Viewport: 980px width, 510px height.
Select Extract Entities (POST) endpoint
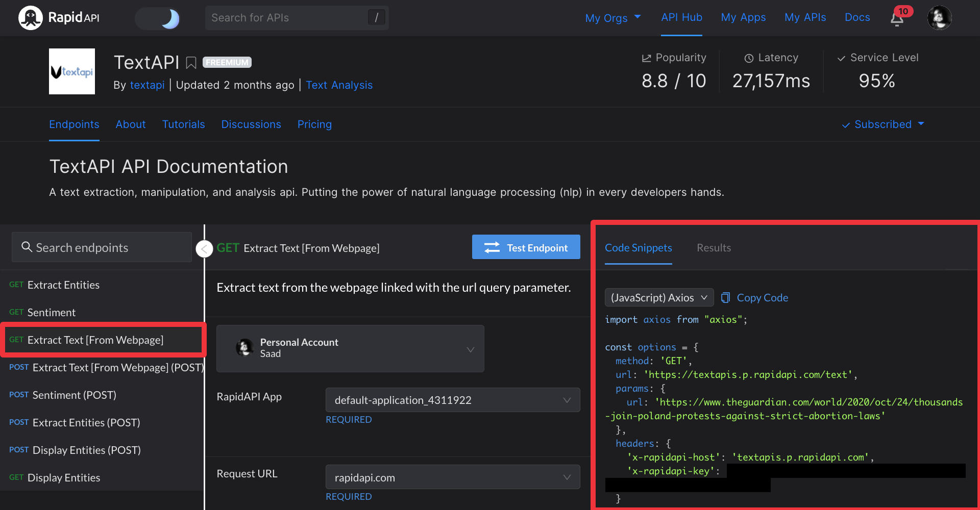click(x=102, y=423)
